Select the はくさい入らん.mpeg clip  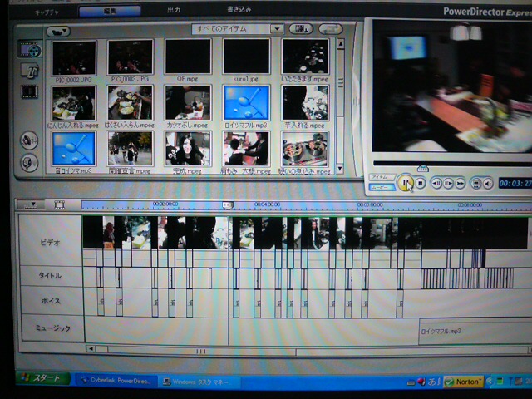click(131, 103)
